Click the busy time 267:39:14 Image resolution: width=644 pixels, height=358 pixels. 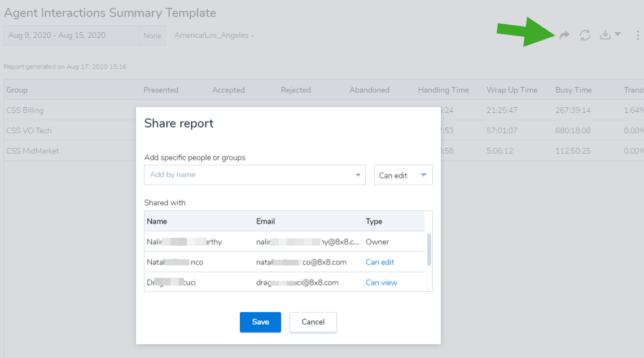(x=573, y=110)
